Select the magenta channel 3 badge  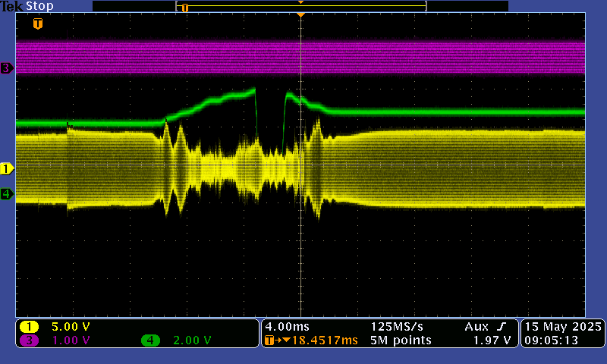(x=30, y=340)
